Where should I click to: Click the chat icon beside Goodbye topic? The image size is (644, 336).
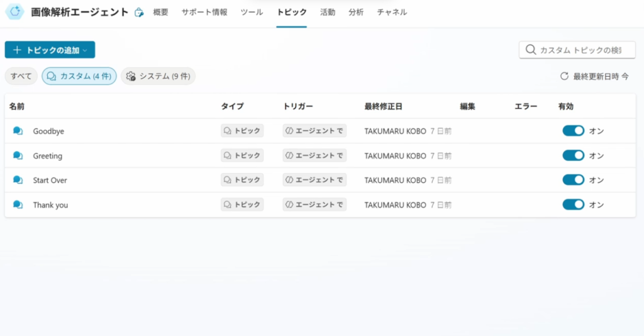point(18,131)
